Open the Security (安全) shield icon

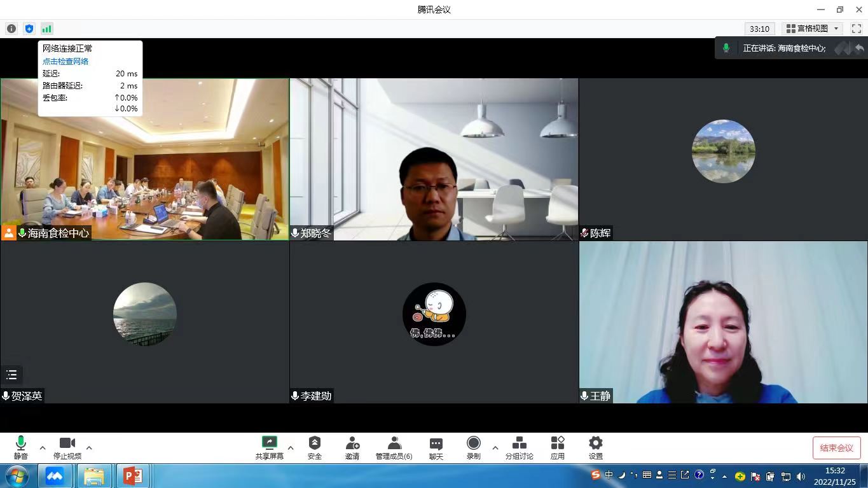tap(314, 448)
